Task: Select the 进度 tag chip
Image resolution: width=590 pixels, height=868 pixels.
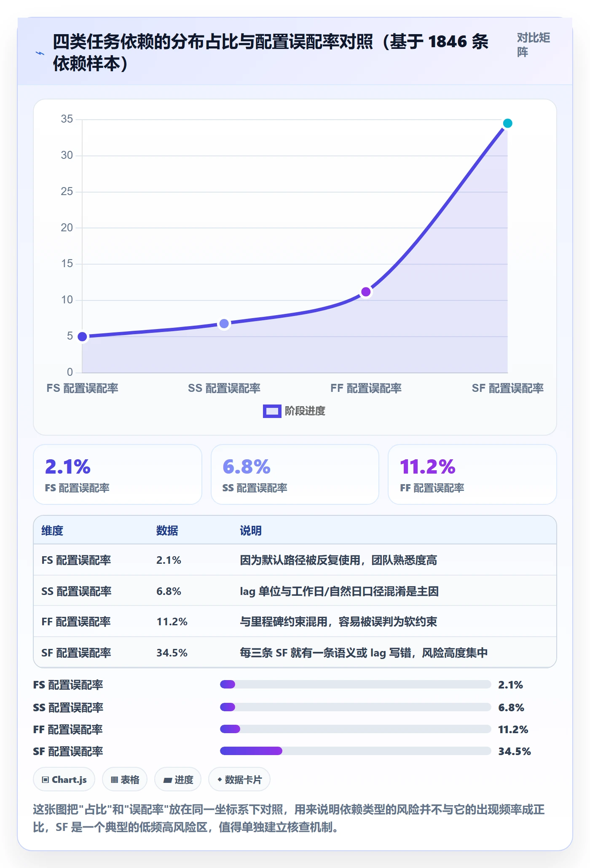Action: coord(178,780)
